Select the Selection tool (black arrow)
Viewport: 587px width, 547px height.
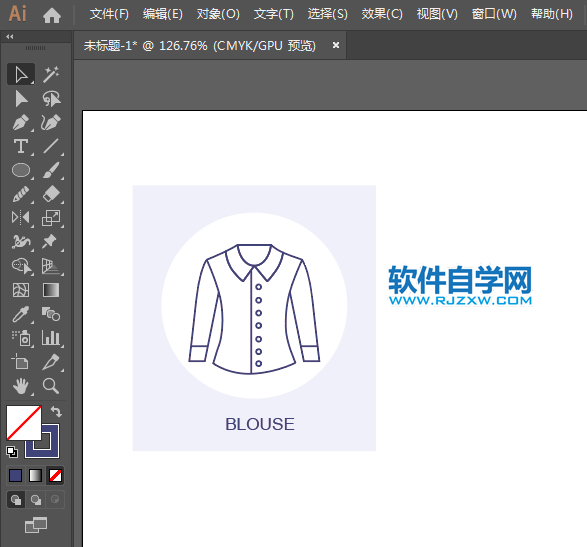21,74
